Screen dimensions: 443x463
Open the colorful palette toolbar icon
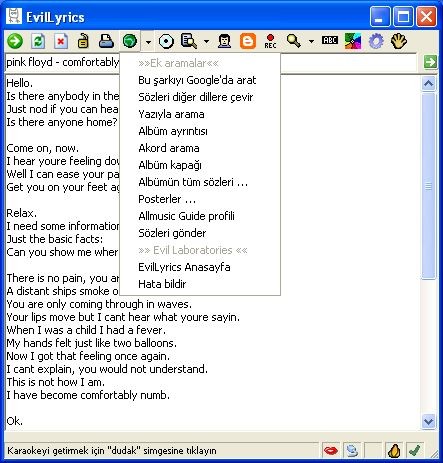(x=353, y=41)
